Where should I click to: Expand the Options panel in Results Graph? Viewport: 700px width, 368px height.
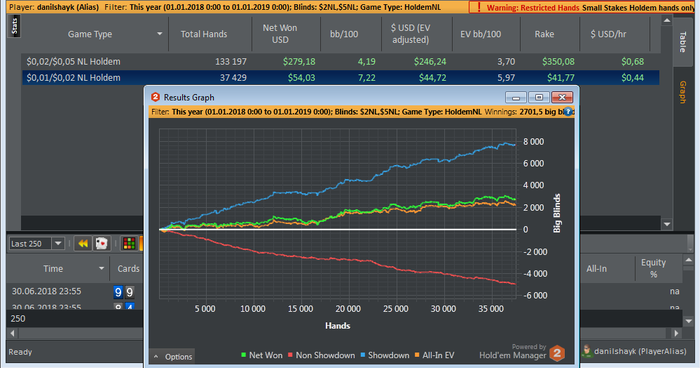[x=172, y=356]
